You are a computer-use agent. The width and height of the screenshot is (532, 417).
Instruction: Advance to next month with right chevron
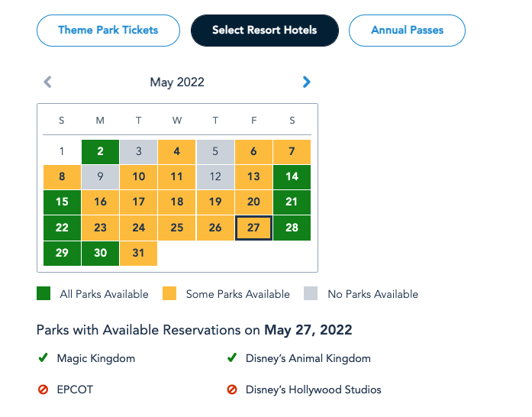click(306, 82)
